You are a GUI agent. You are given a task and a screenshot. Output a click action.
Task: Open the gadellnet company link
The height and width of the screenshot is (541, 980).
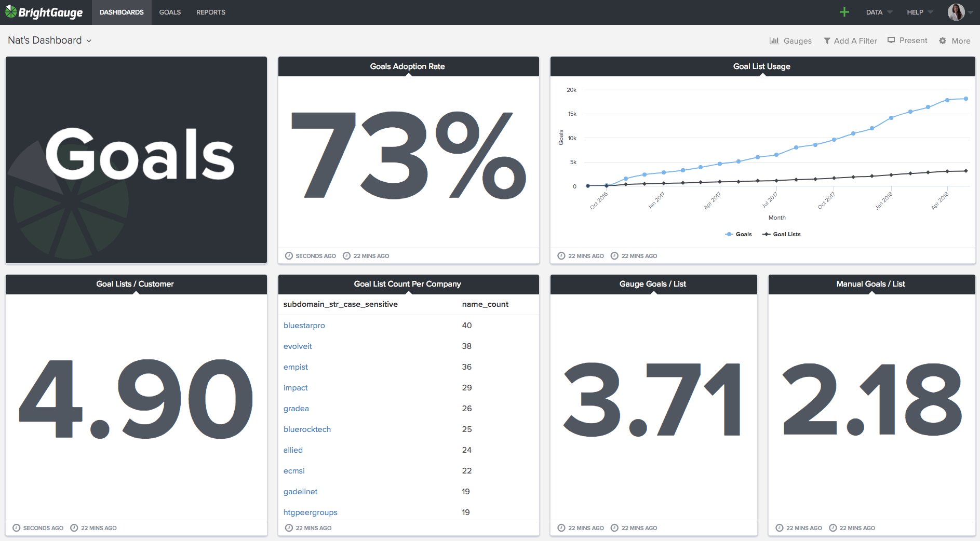[x=300, y=491]
